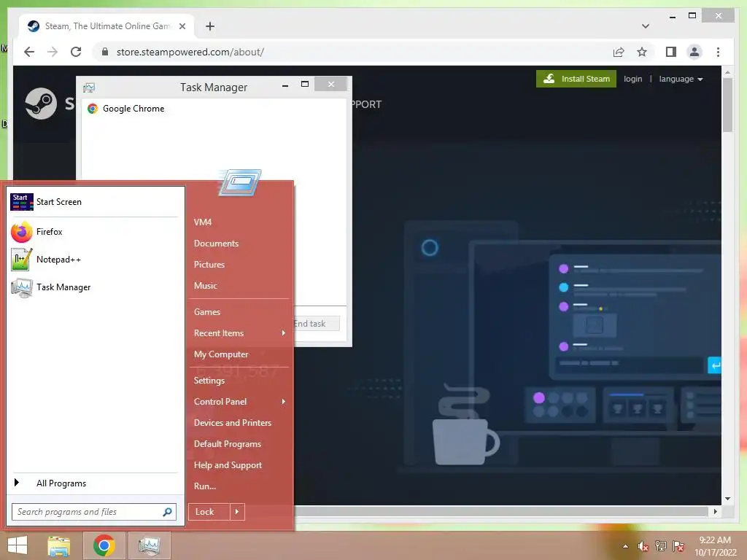Click End task in Task Manager
This screenshot has width=747, height=560.
[317, 324]
